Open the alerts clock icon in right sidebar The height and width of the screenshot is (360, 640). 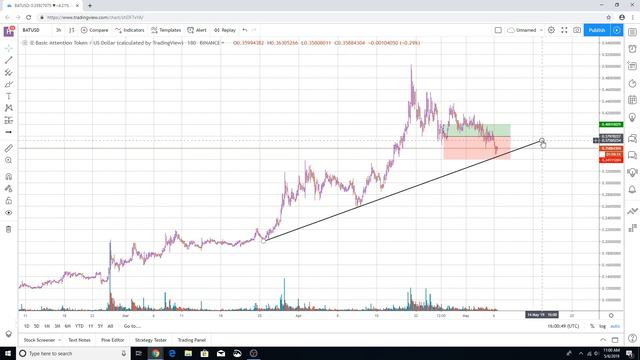tap(632, 49)
